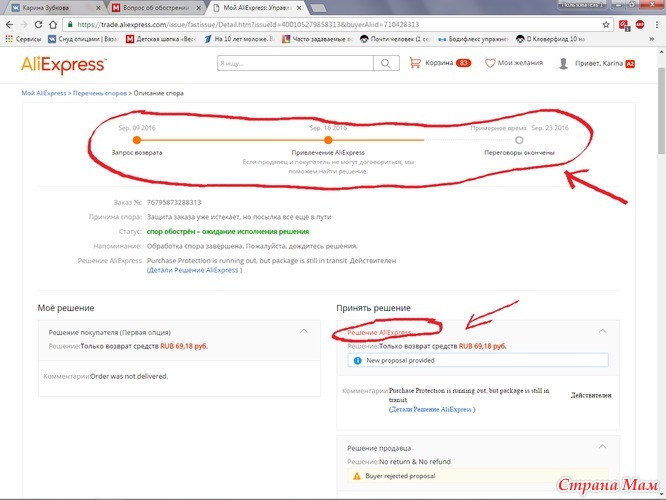The width and height of the screenshot is (666, 500).
Task: Click the green dispute status text
Action: [x=228, y=232]
